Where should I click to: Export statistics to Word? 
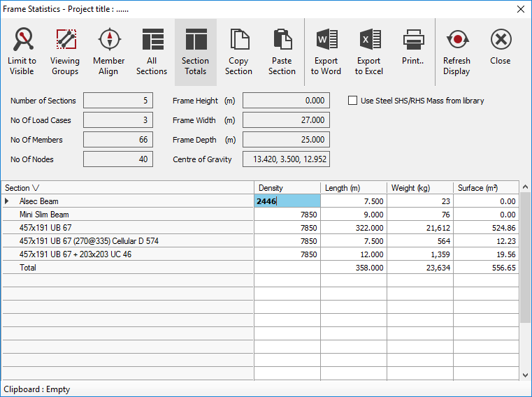coord(326,49)
